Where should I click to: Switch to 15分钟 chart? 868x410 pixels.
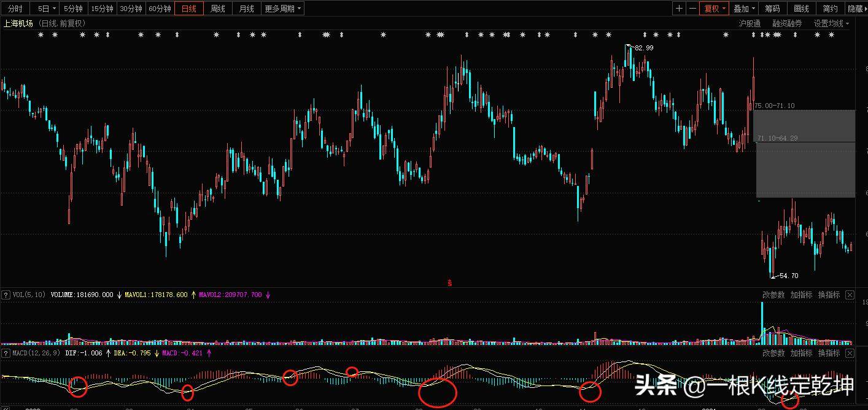(102, 9)
